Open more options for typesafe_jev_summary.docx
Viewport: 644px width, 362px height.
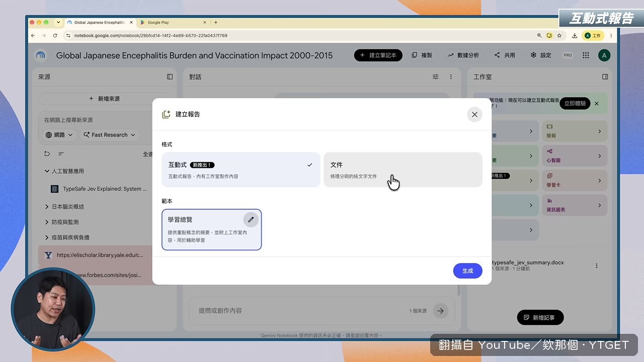click(x=597, y=265)
